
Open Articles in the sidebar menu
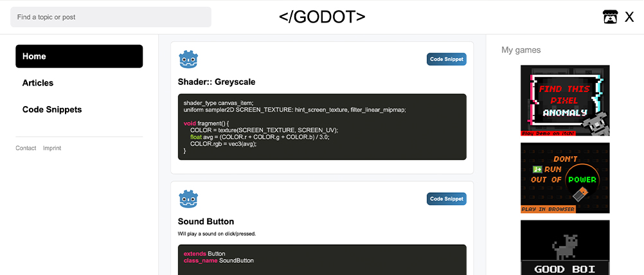[38, 83]
